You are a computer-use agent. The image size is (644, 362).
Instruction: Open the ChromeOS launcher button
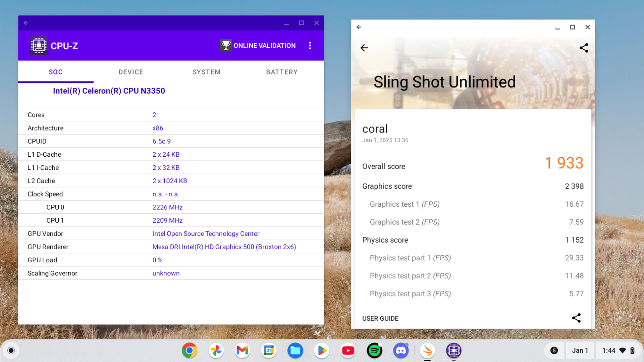pyautogui.click(x=11, y=351)
